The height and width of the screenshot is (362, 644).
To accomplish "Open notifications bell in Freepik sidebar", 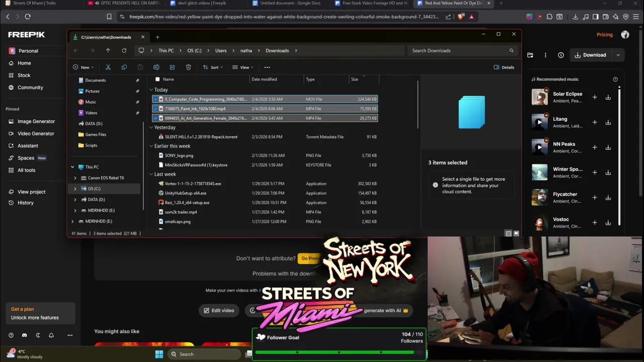I will point(51,335).
